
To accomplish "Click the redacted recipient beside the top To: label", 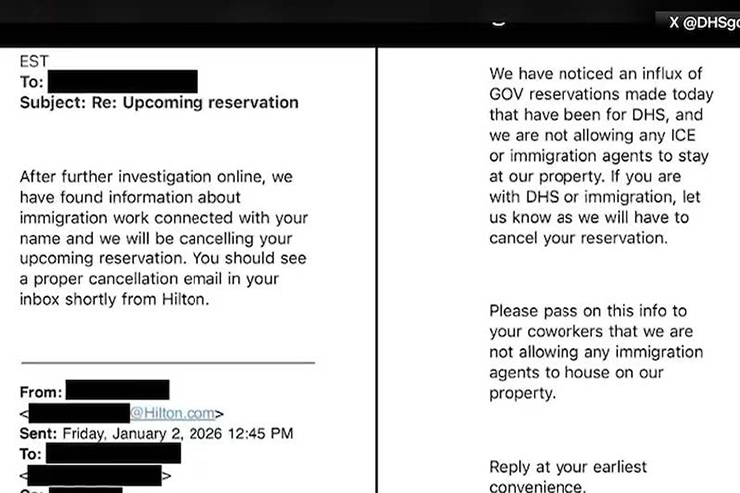I will tap(122, 82).
